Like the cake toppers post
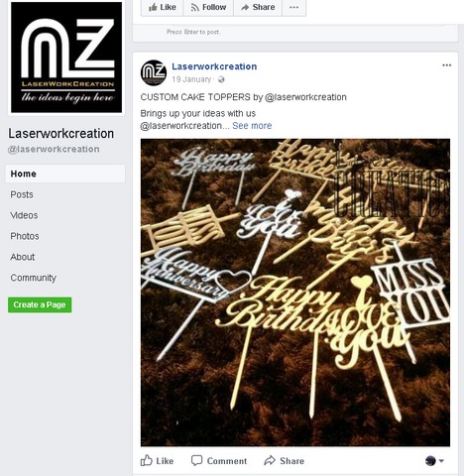Screen dimensions: 464x476 158,460
